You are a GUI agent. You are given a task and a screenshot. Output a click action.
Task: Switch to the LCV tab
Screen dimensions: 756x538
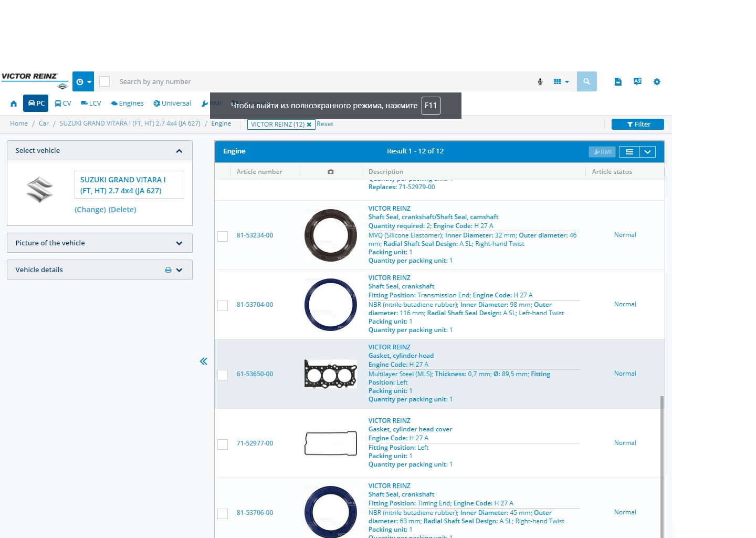coord(91,104)
